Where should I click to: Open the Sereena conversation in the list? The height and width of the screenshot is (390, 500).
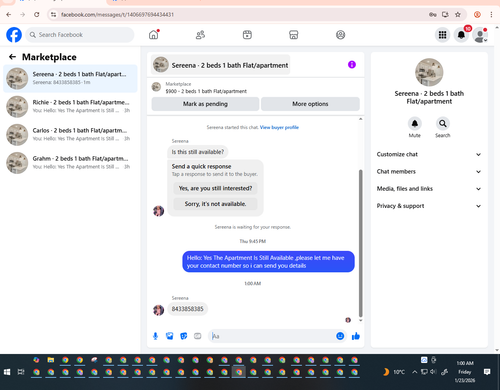tap(70, 78)
